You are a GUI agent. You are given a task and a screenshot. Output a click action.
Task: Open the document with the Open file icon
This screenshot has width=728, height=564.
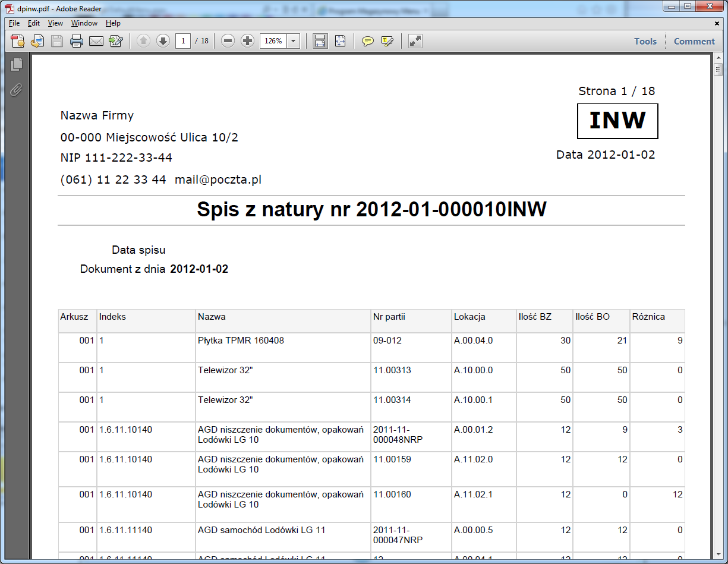(x=17, y=41)
